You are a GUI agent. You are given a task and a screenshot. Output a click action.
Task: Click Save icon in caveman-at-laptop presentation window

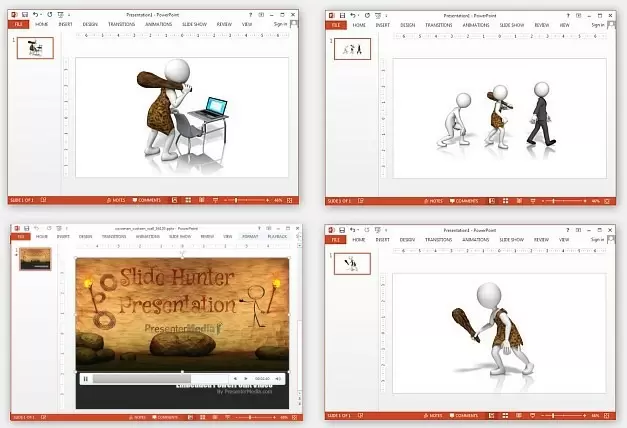[24, 13]
